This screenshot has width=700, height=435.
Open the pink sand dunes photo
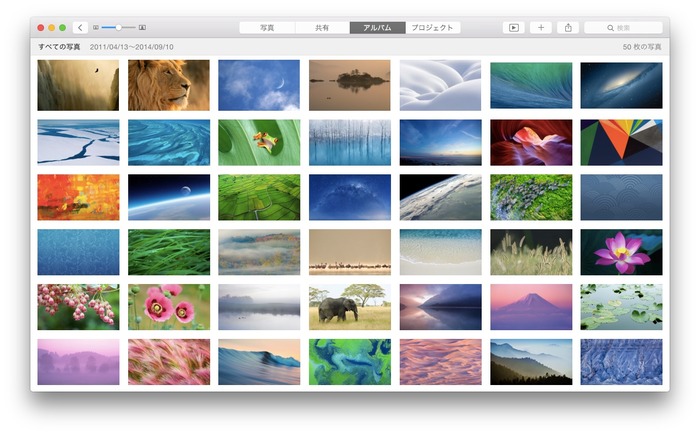pos(440,362)
